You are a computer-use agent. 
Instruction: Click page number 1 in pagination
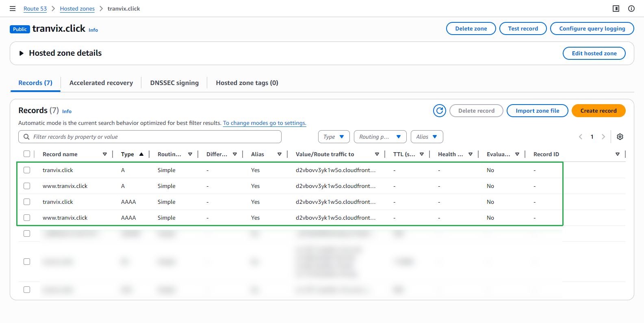tap(592, 137)
